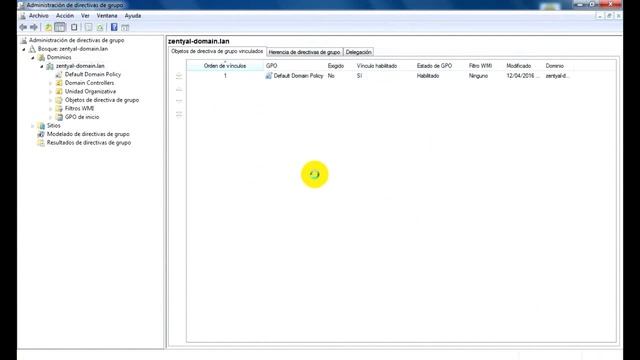Screen dimensions: 640x360
Task: Click the Sitios icon in the tree
Action: (x=41, y=126)
